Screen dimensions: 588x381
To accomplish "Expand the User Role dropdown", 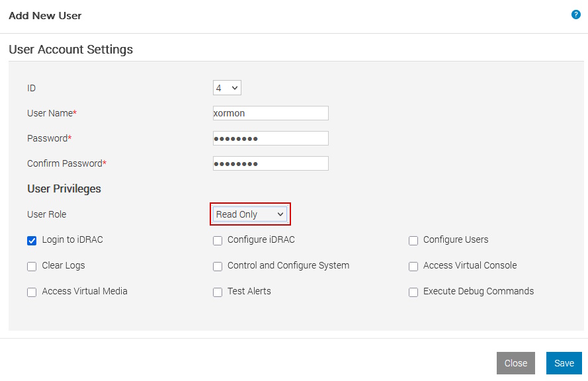I will tap(250, 214).
